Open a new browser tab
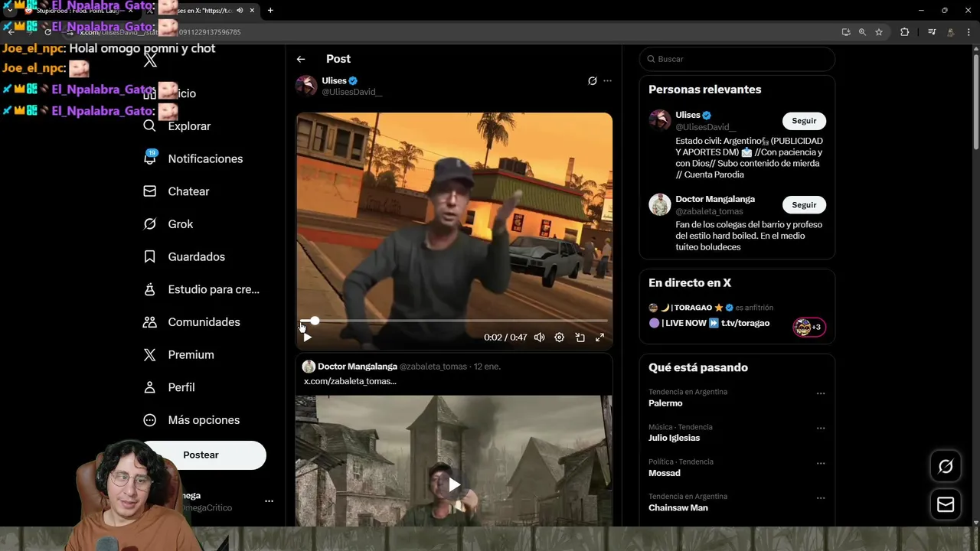The width and height of the screenshot is (980, 551). 270,11
